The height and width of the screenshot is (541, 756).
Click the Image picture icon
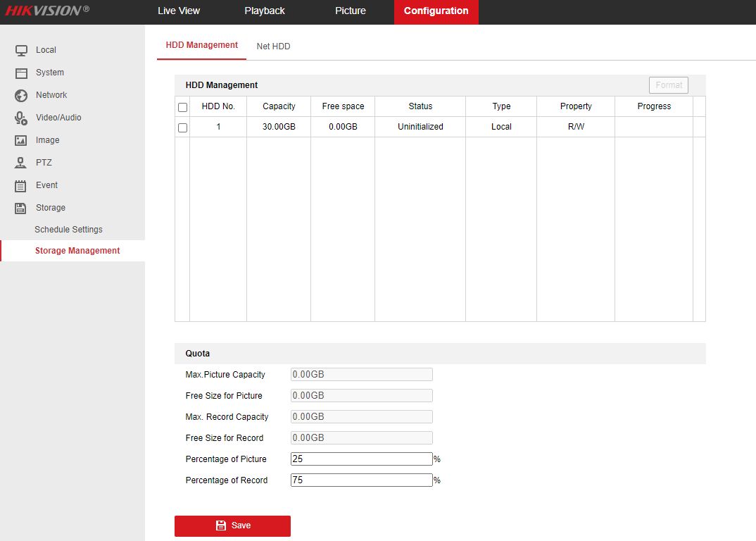pyautogui.click(x=21, y=140)
